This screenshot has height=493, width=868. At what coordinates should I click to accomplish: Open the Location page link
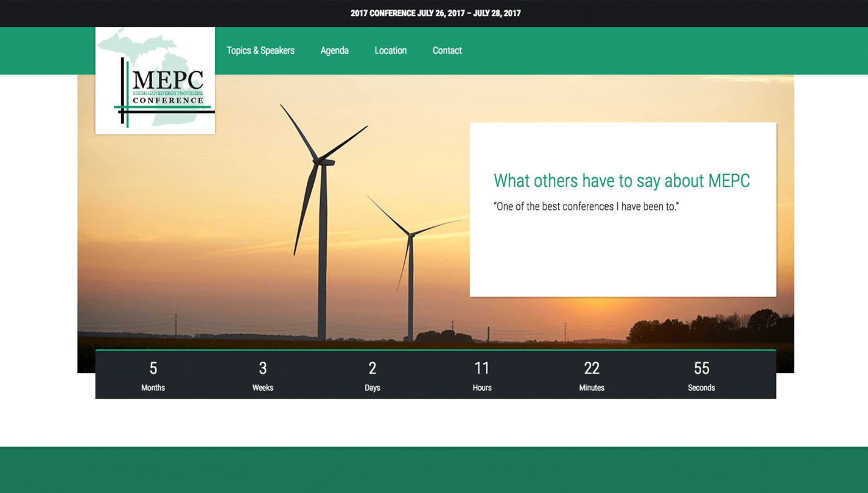390,51
